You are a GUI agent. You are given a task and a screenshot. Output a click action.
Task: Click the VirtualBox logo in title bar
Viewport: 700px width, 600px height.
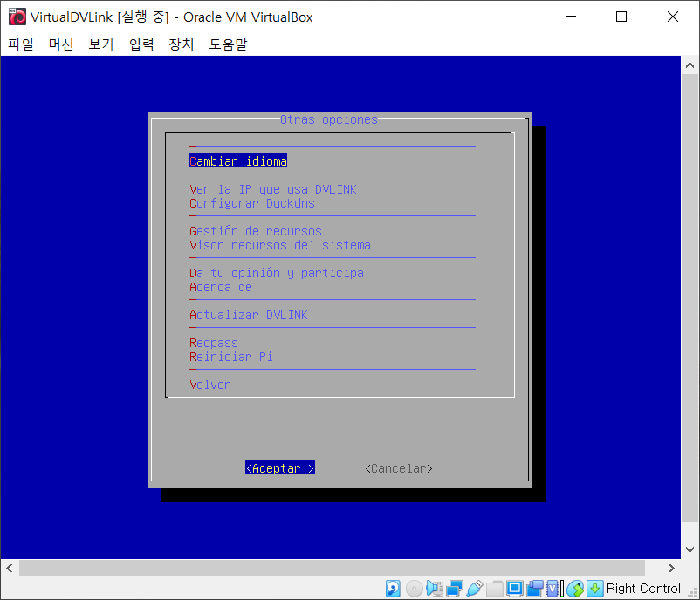click(17, 17)
